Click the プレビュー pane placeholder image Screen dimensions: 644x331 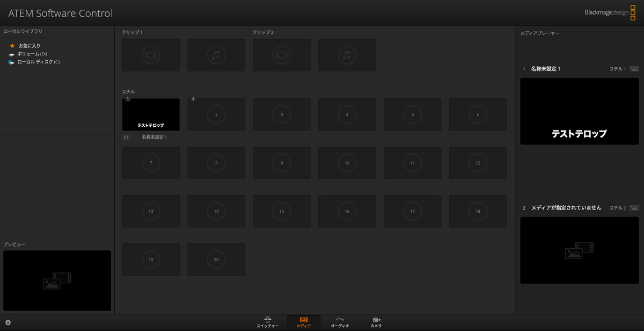pyautogui.click(x=57, y=280)
